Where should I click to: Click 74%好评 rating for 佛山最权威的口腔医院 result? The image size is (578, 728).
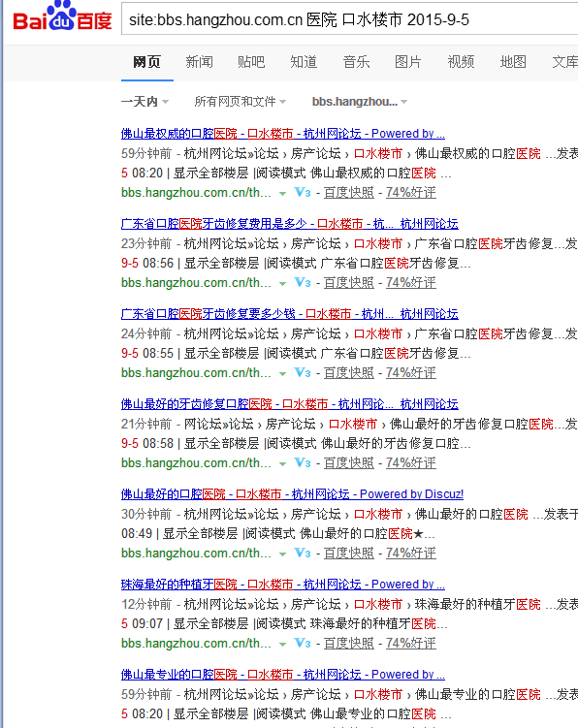[x=411, y=192]
